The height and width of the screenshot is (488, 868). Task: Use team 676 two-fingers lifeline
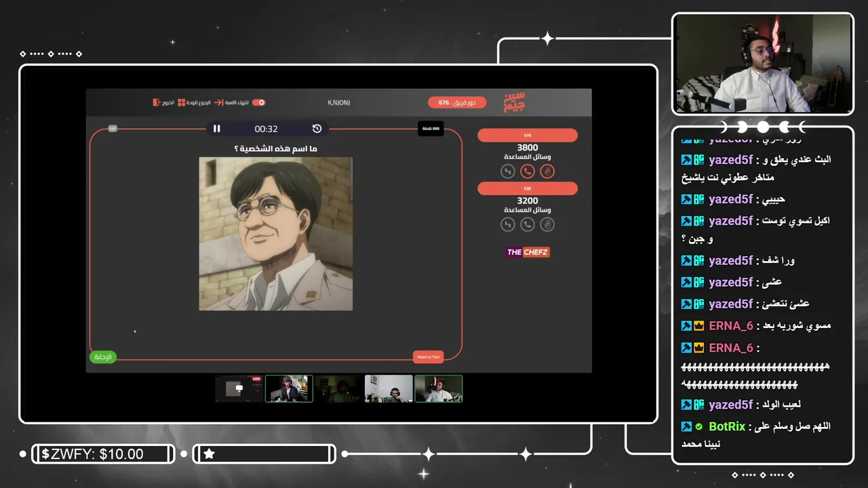(547, 171)
